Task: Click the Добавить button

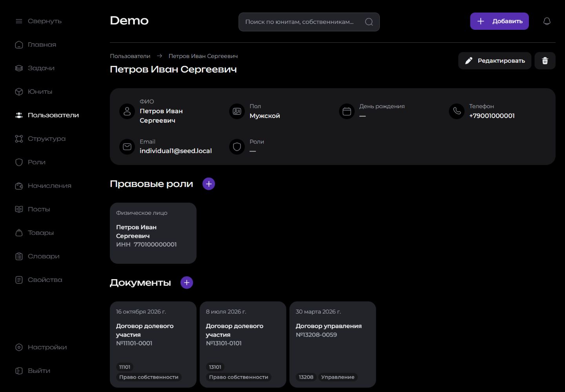Action: [499, 21]
